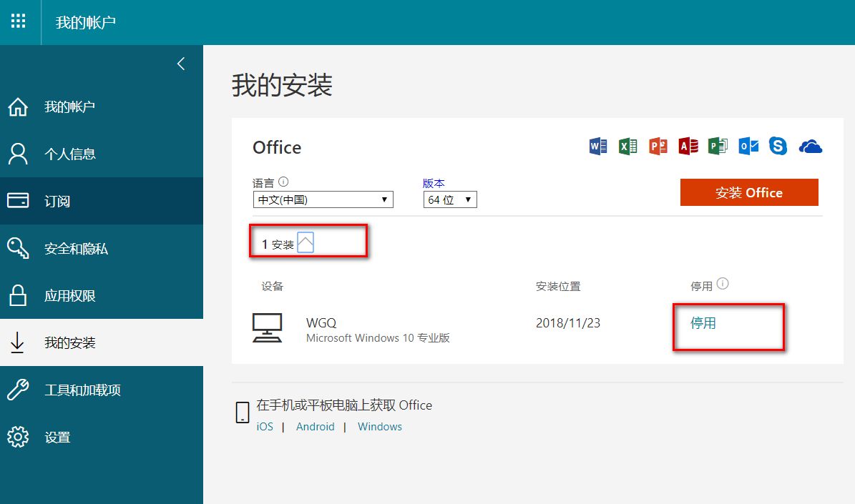Click the phone icon beside 在手机或平板电脑上获取 Office
The width and height of the screenshot is (855, 504).
pos(242,412)
